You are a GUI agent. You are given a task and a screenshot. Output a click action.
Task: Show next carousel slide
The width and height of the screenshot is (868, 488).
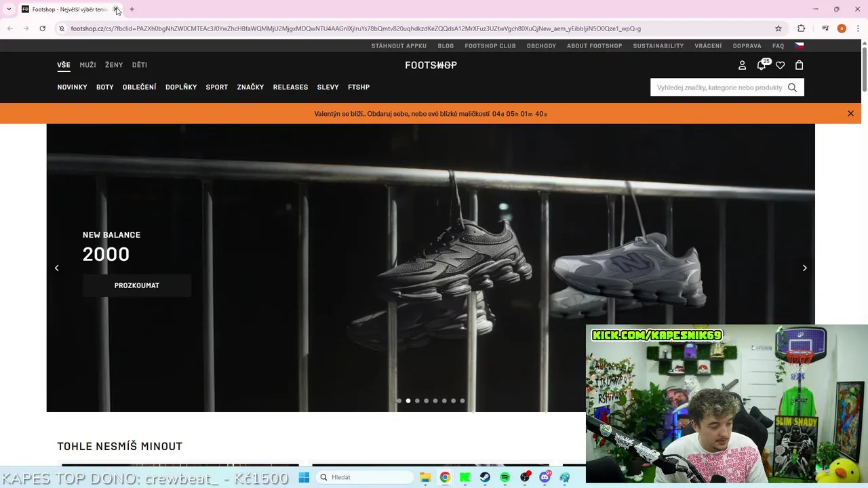[x=804, y=268]
